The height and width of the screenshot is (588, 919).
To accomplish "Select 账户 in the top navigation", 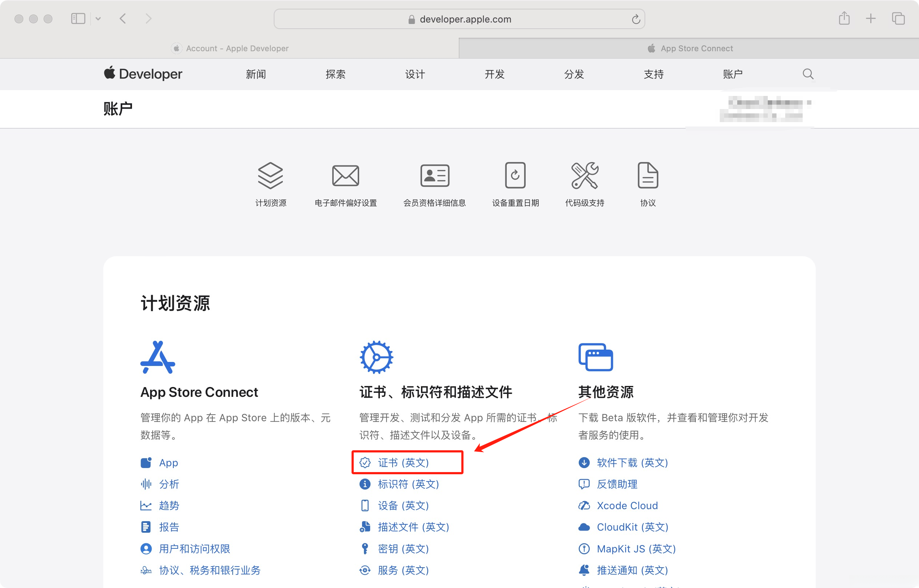I will [733, 74].
